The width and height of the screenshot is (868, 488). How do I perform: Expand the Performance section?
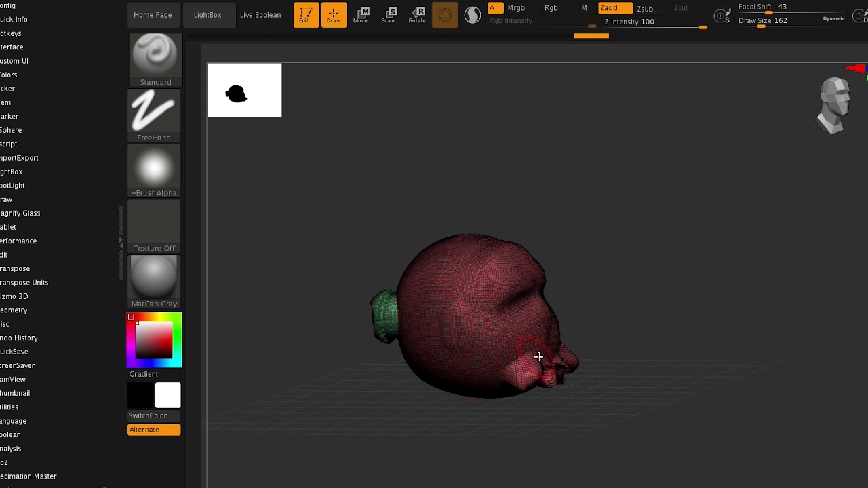(x=18, y=241)
